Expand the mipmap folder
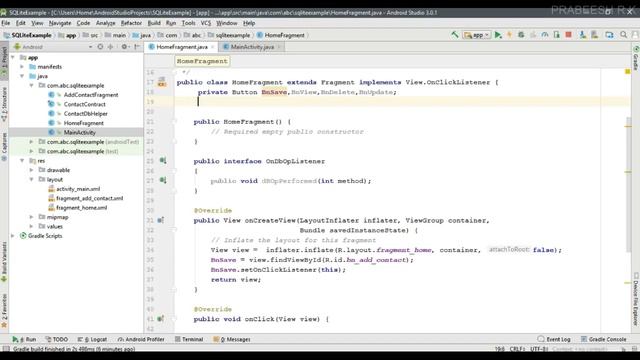 pyautogui.click(x=32, y=217)
